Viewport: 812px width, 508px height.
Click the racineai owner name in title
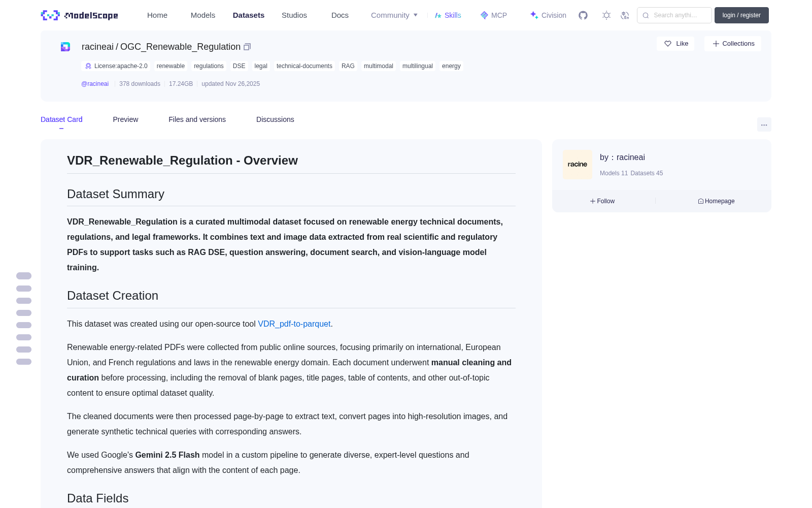pyautogui.click(x=97, y=47)
